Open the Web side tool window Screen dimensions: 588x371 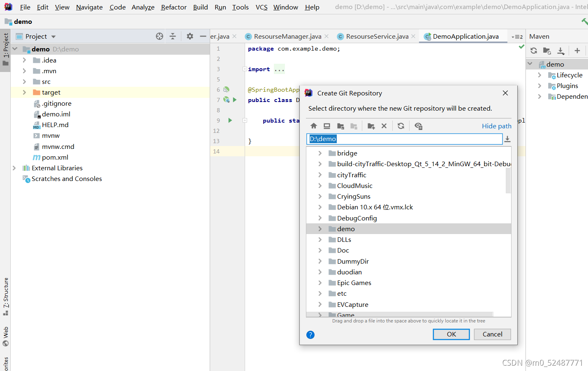[x=5, y=336]
